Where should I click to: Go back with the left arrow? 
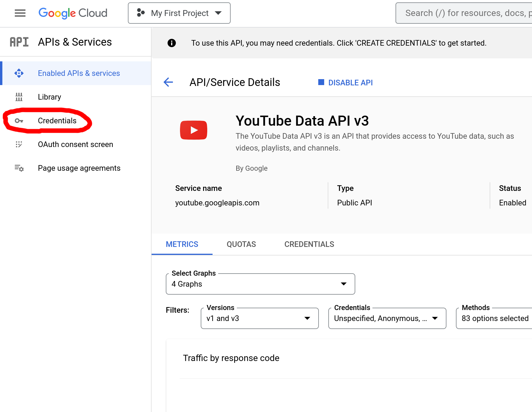[x=168, y=82]
